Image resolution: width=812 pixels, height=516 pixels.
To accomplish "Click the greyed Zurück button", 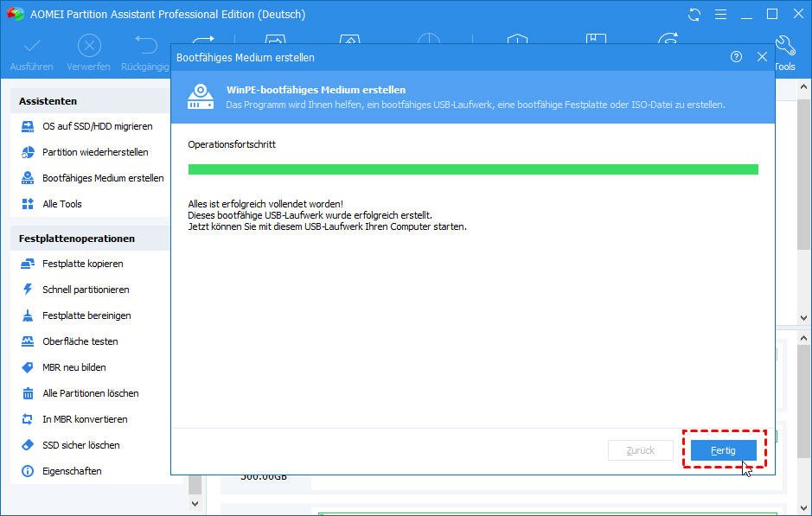I will coord(640,450).
